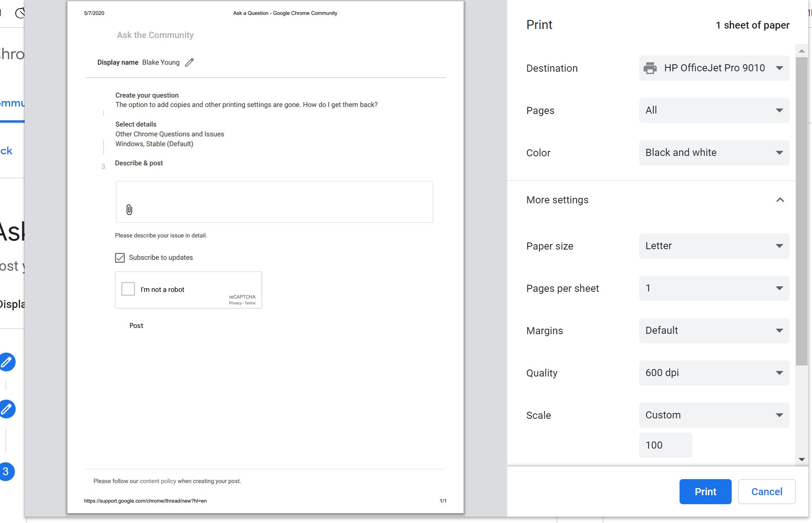Open the Quality dropdown showing 600 dpi
This screenshot has height=523, width=812.
(x=714, y=373)
